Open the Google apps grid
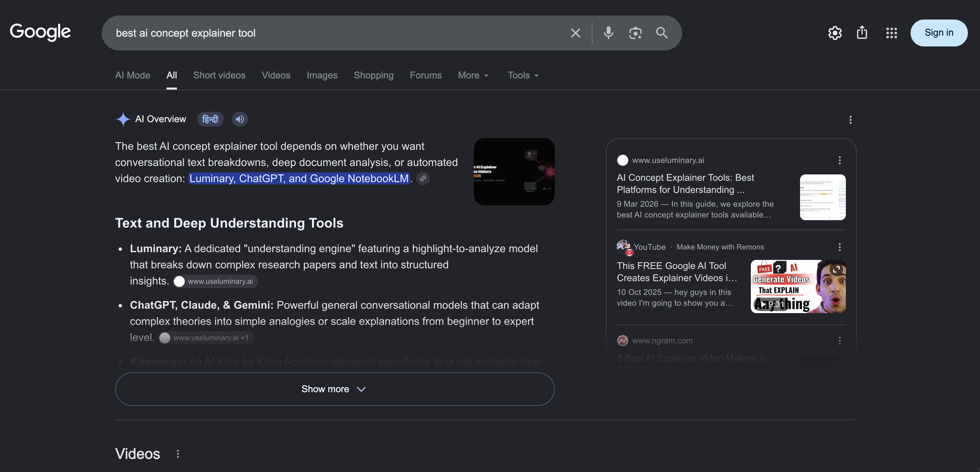980x472 pixels. (x=891, y=33)
